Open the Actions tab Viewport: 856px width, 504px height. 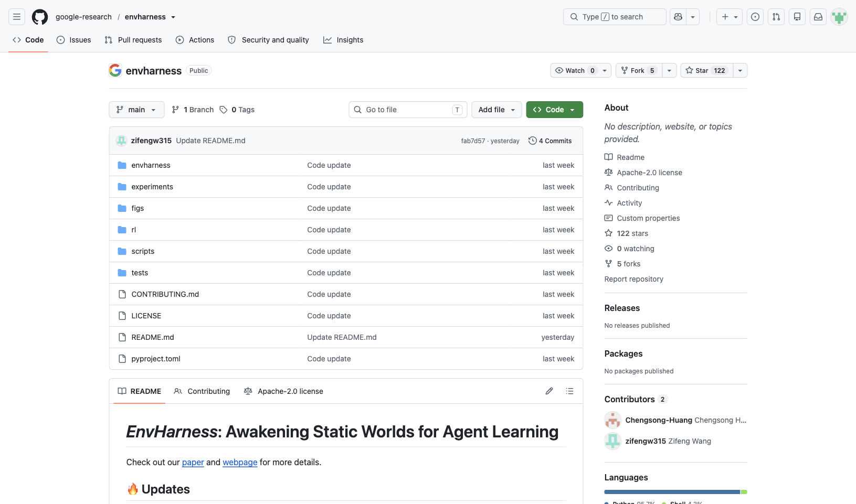tap(195, 40)
